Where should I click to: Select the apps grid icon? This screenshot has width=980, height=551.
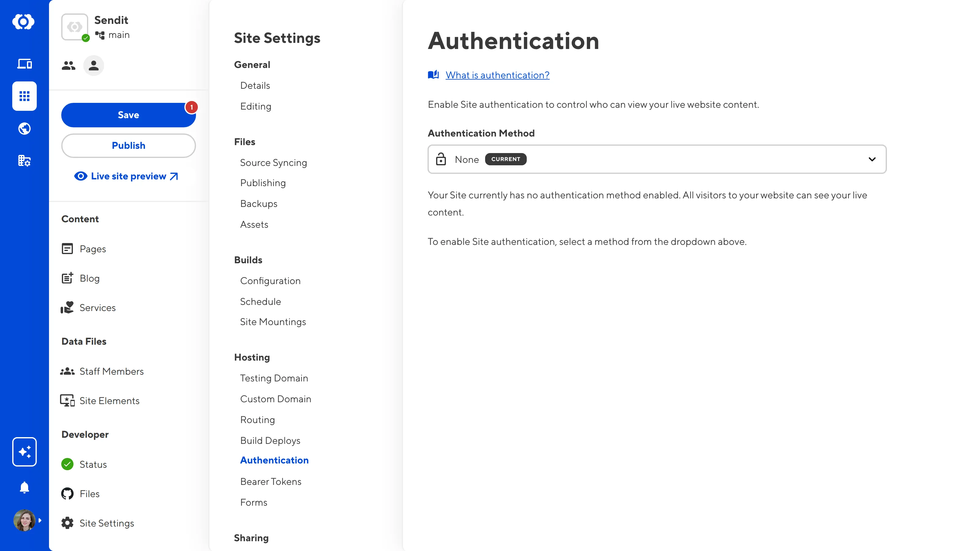(24, 96)
